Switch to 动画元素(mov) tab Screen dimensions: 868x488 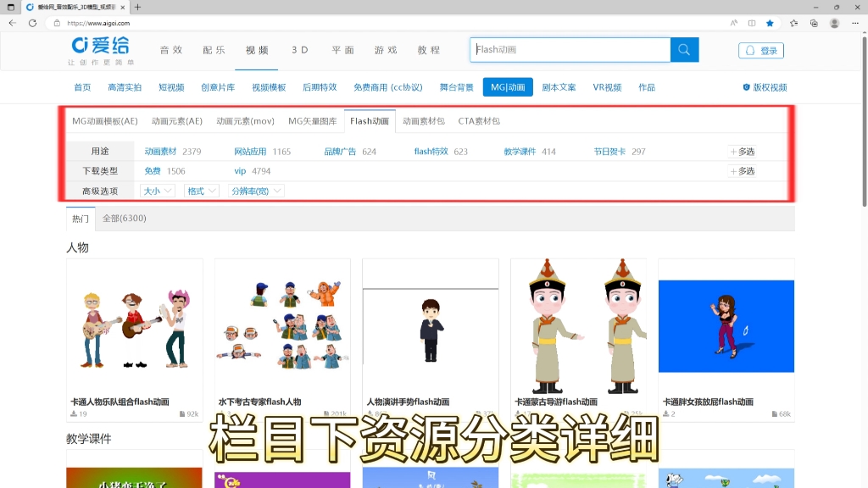coord(245,121)
